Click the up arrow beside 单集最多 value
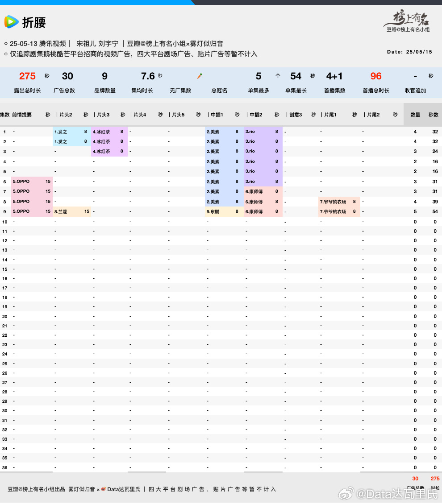 click(278, 76)
